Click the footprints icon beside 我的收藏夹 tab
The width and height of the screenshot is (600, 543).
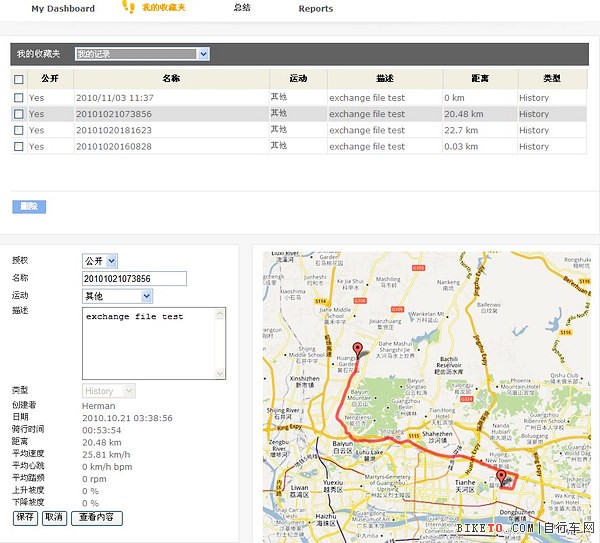128,8
